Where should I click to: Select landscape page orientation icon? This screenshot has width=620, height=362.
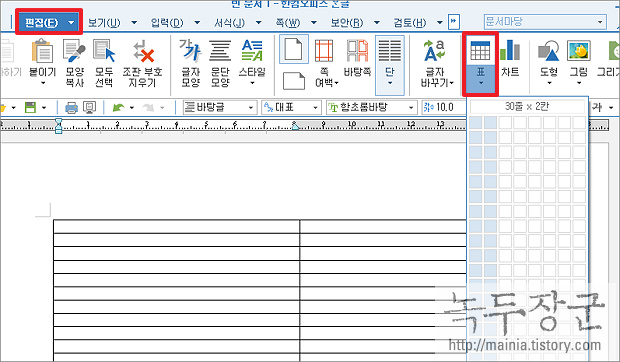tap(294, 81)
